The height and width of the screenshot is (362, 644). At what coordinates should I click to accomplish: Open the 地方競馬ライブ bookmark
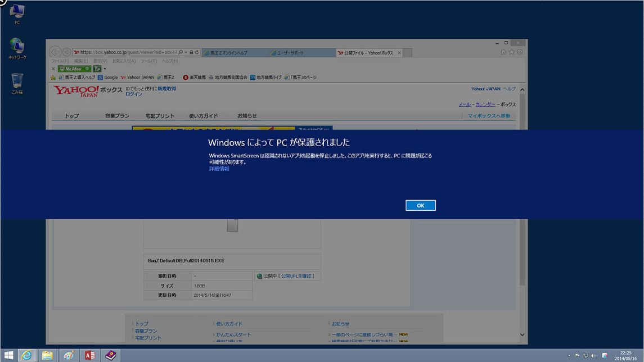265,77
